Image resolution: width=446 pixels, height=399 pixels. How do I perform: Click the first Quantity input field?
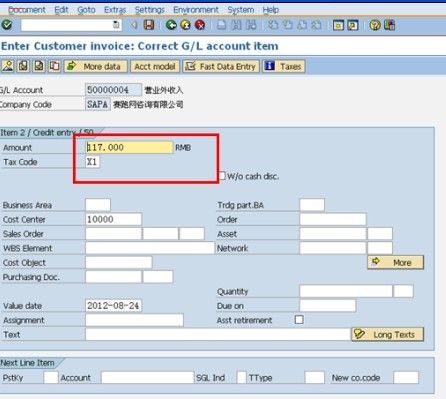[x=346, y=291]
